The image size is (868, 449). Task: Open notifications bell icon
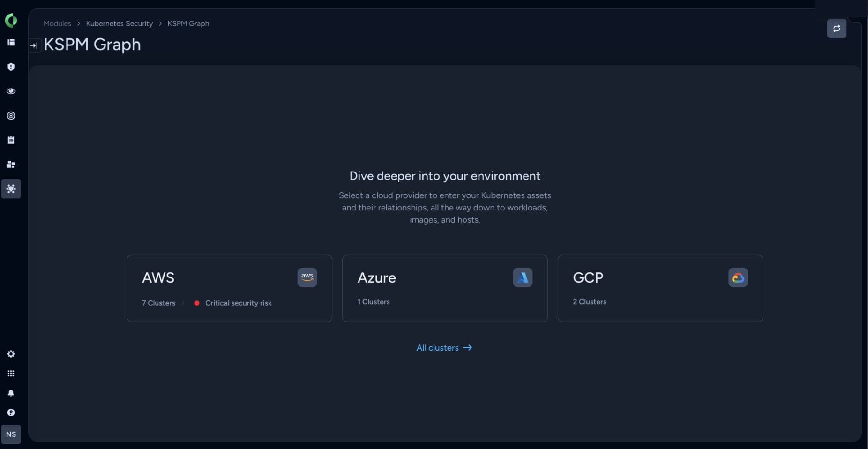11,393
